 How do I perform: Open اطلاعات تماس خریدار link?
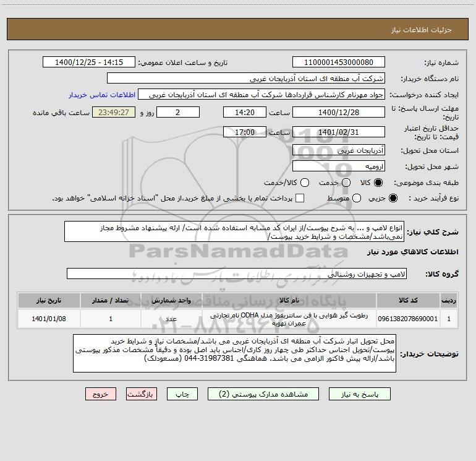tap(102, 95)
